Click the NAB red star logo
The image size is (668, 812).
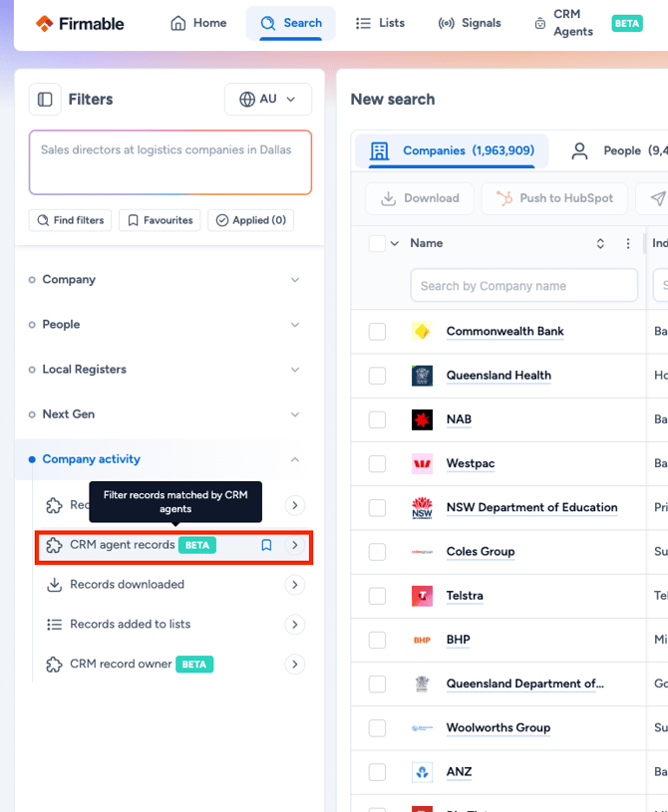coord(422,419)
